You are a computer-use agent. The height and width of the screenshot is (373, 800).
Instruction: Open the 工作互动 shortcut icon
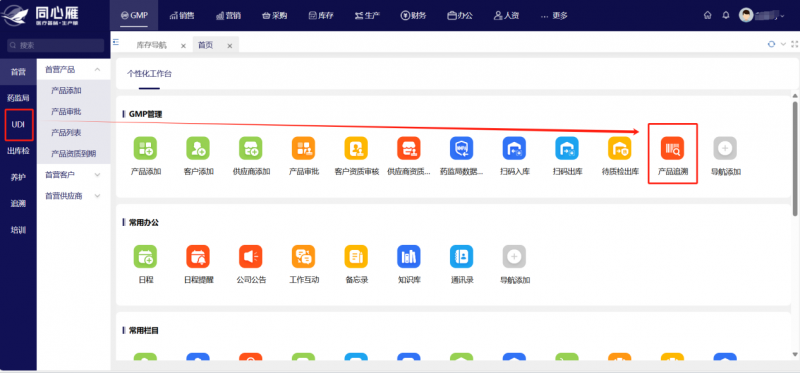304,257
